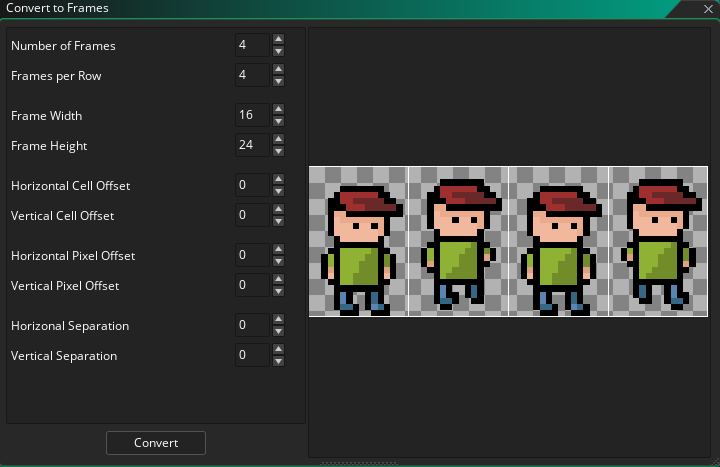Click the Vertical Separation input field

(253, 355)
